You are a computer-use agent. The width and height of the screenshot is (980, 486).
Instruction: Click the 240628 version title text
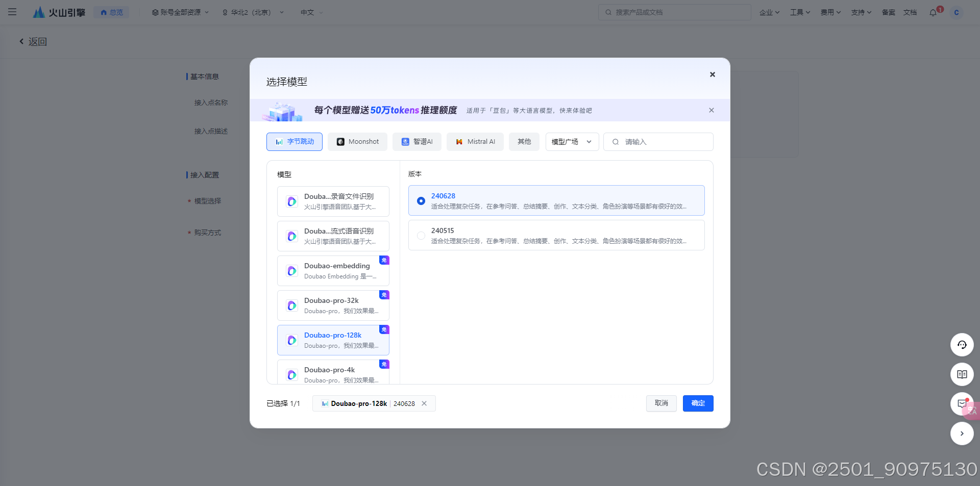tap(443, 196)
